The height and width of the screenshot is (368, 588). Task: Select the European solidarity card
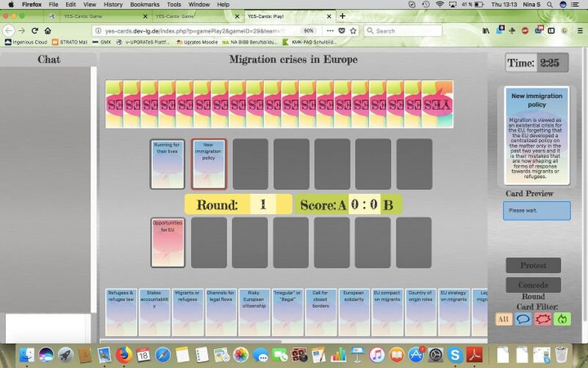tap(354, 312)
